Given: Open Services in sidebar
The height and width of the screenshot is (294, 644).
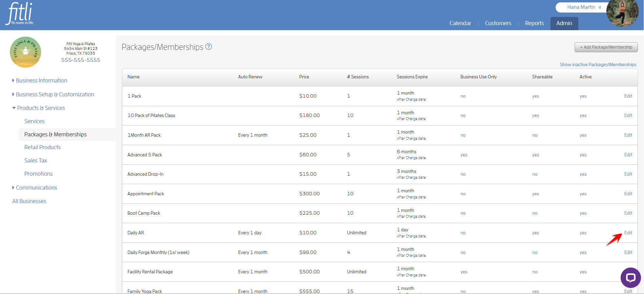Looking at the screenshot, I should [x=34, y=121].
